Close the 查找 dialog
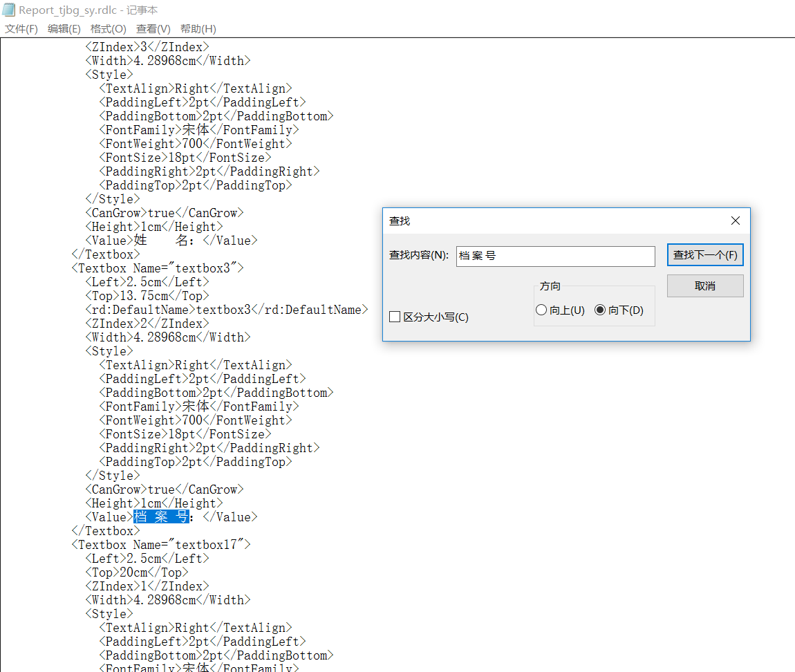Screen dimensions: 795x672 (x=735, y=221)
